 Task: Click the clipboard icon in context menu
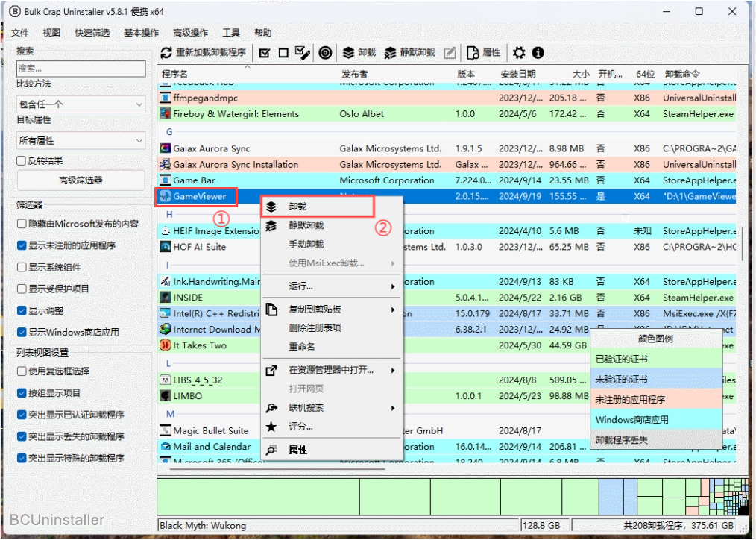click(271, 309)
